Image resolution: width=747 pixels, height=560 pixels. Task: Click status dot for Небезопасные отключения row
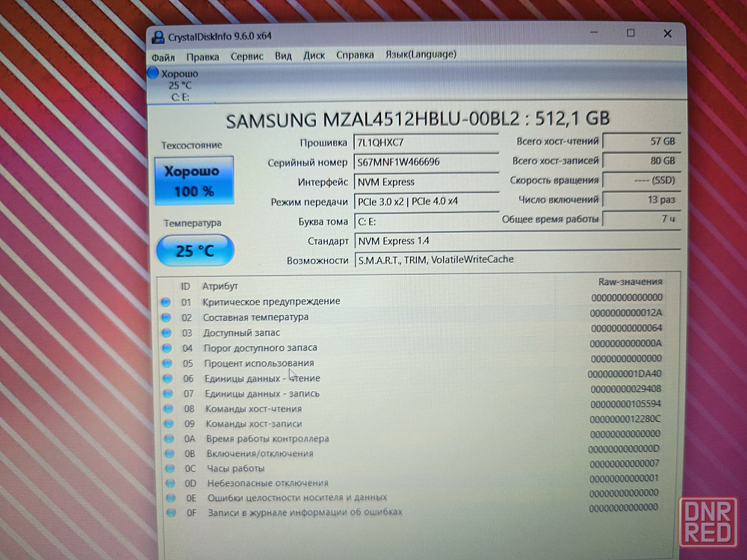click(x=170, y=483)
